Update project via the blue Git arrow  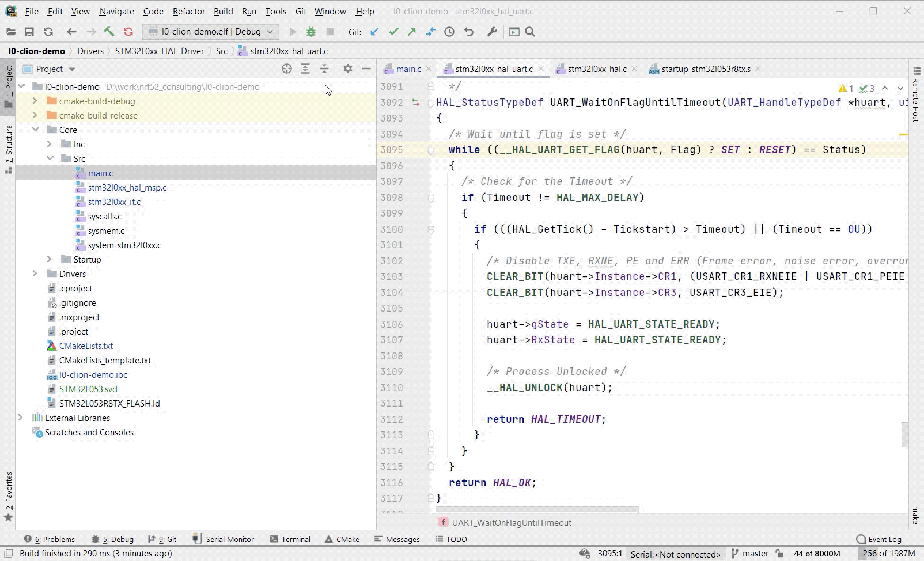[x=374, y=32]
